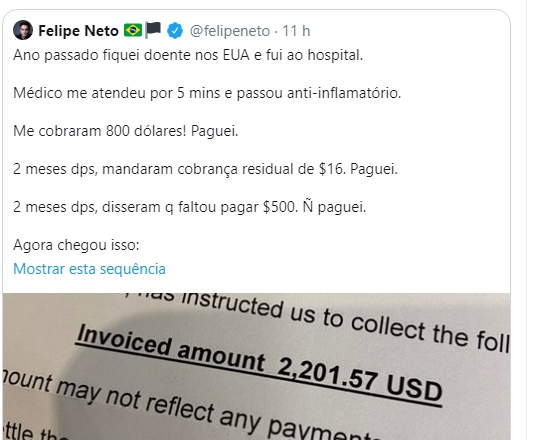Image resolution: width=535 pixels, height=440 pixels.
Task: Open the @felipeneto handle link
Action: point(230,31)
